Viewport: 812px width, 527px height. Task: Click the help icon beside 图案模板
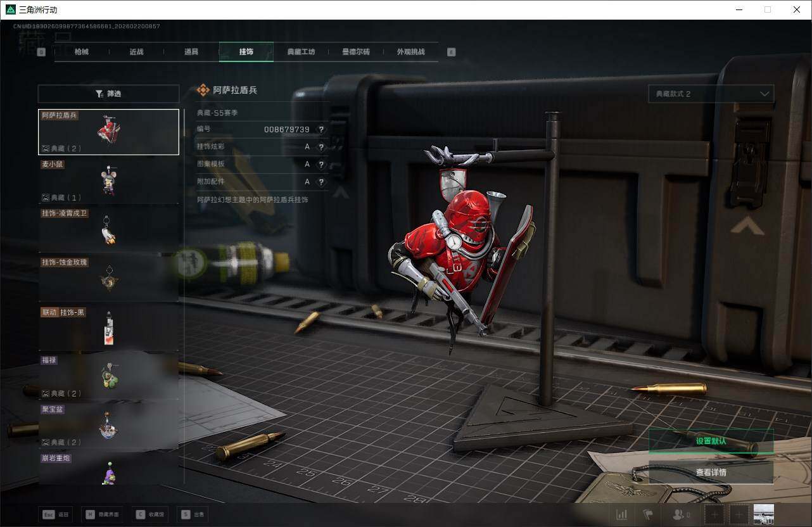pos(321,164)
